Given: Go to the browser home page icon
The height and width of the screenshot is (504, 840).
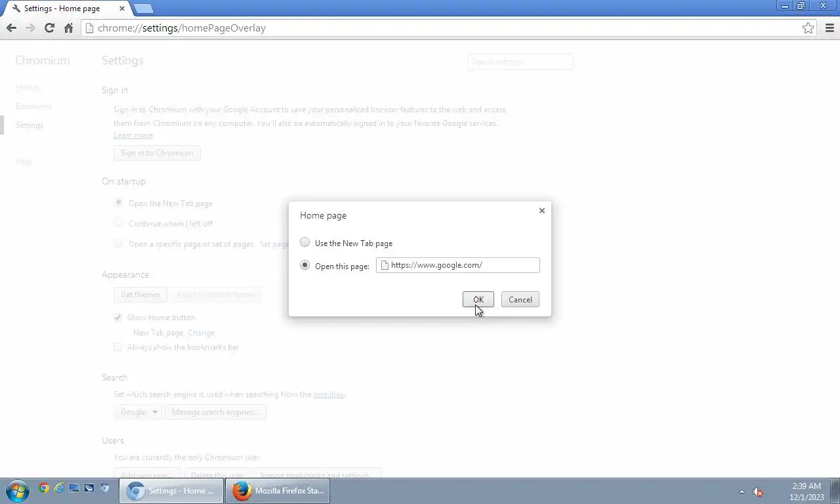Looking at the screenshot, I should coord(68,28).
